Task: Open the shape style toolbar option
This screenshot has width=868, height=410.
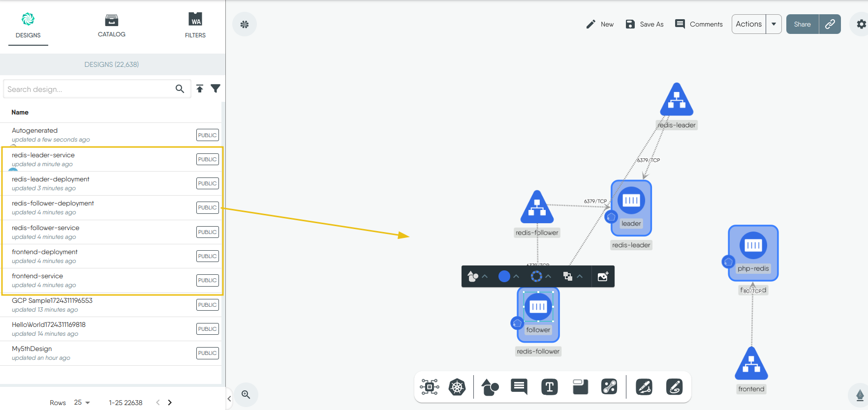Action: (x=473, y=276)
